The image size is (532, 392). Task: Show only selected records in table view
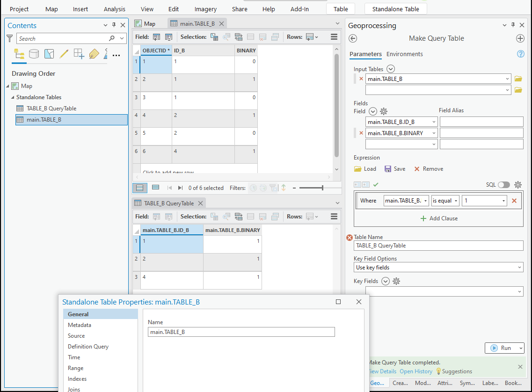[155, 188]
